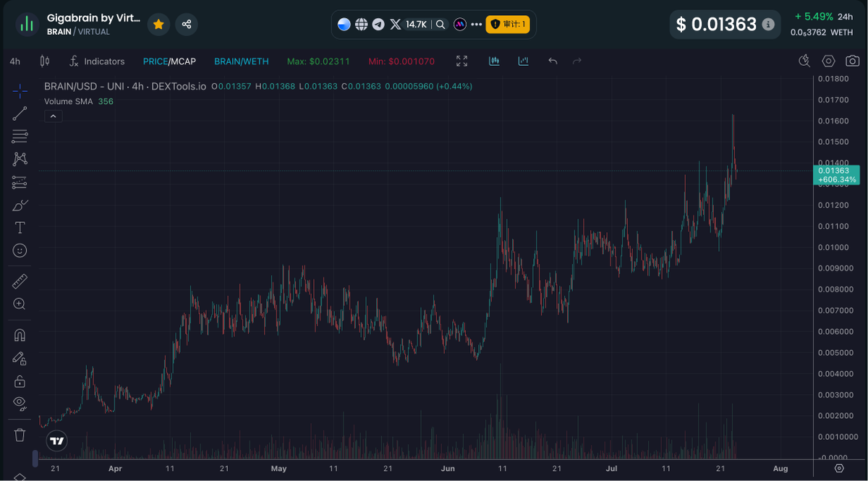Viewport: 868px width, 481px height.
Task: Activate the zoom in tool
Action: (20, 305)
